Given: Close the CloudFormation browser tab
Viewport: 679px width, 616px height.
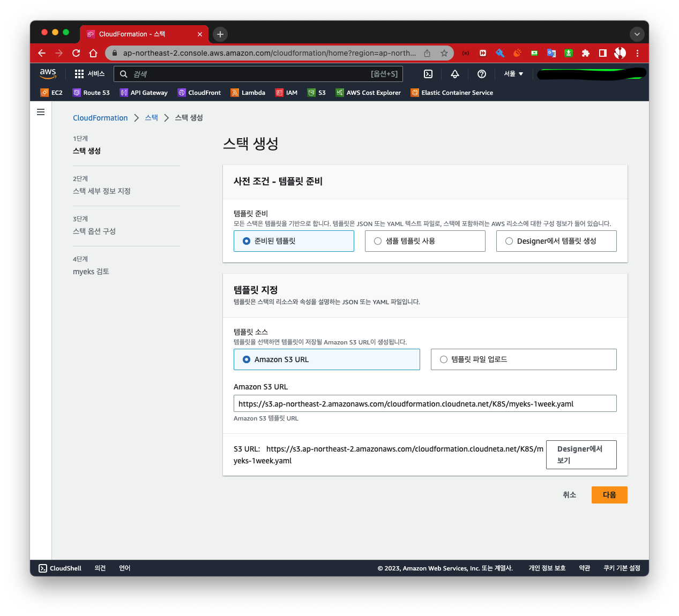Looking at the screenshot, I should pyautogui.click(x=200, y=34).
